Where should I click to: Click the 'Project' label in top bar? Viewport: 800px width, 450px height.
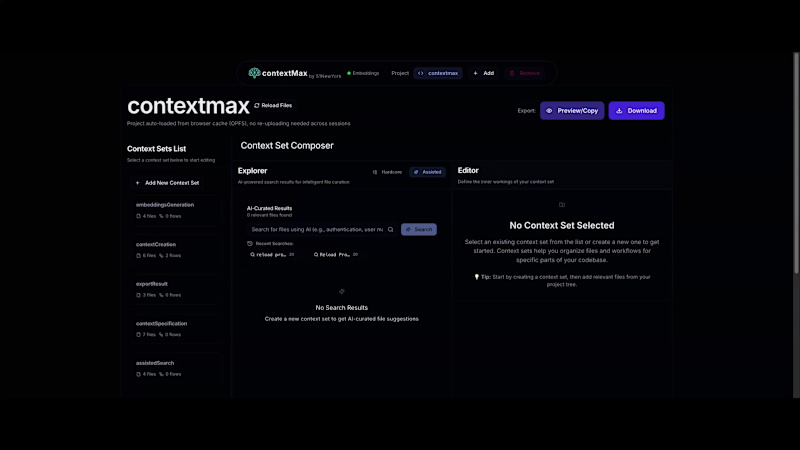coord(400,73)
